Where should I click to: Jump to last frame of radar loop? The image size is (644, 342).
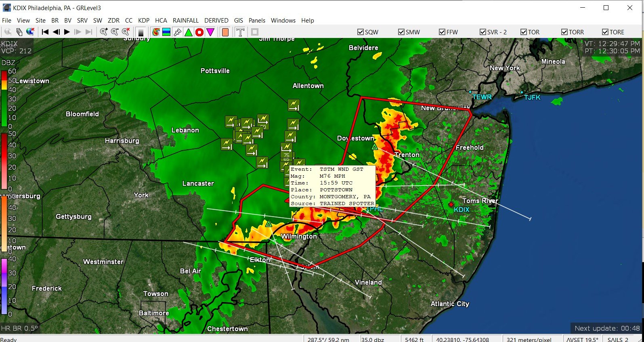pyautogui.click(x=89, y=32)
